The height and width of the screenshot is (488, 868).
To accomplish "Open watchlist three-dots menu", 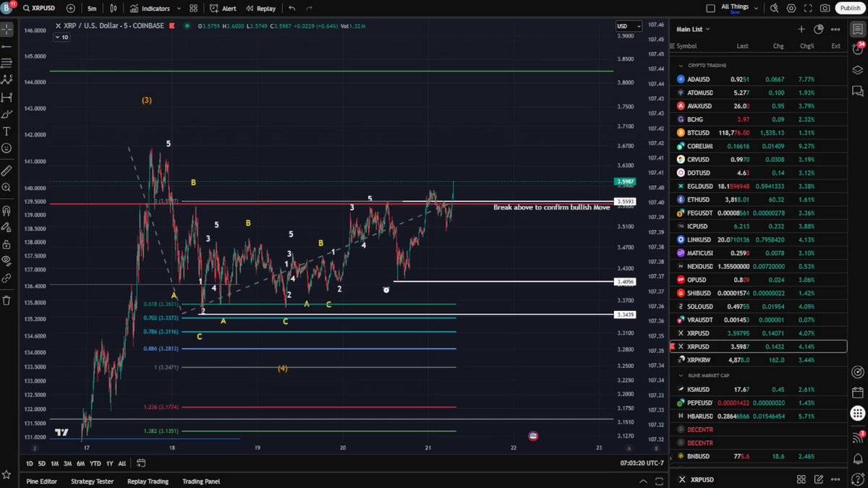I will pos(835,30).
